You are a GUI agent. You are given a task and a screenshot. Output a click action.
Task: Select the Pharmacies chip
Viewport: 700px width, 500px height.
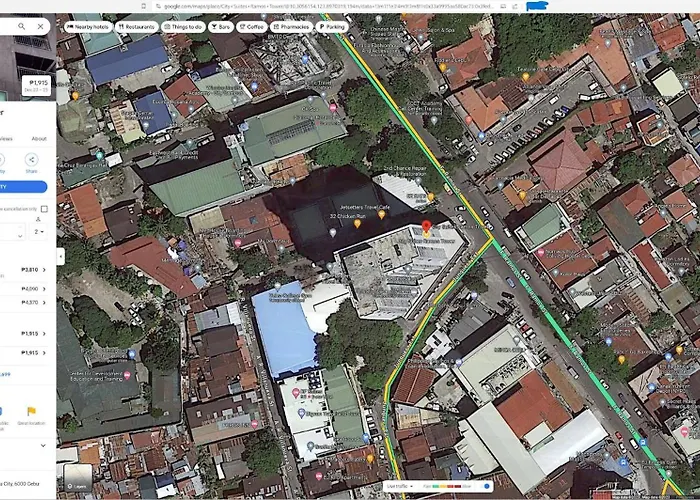(x=291, y=27)
